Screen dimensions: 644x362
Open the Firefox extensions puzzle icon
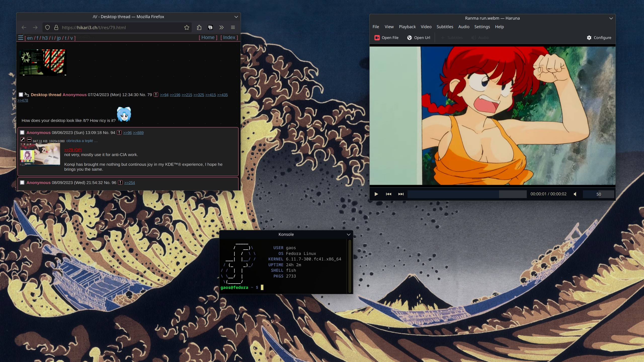coord(199,27)
